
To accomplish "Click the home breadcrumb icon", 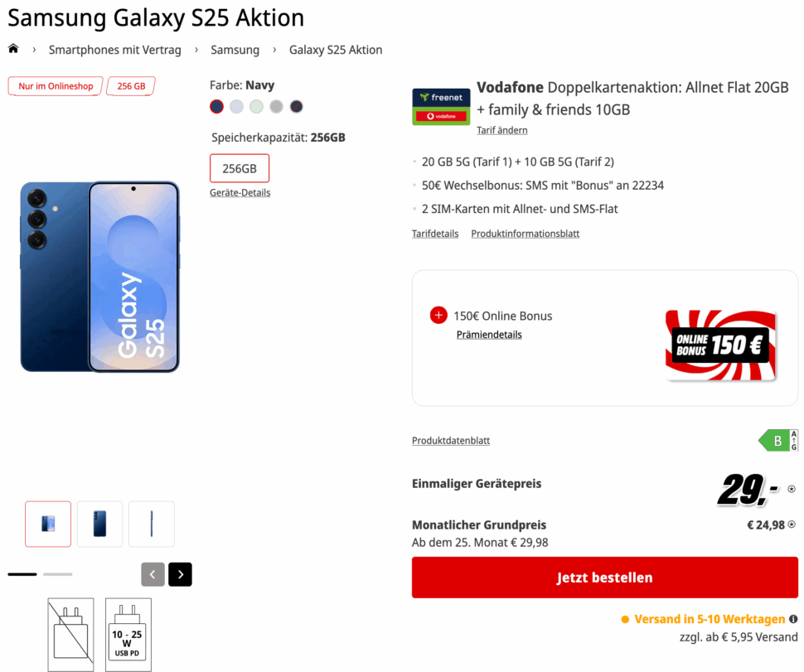I will pyautogui.click(x=13, y=49).
